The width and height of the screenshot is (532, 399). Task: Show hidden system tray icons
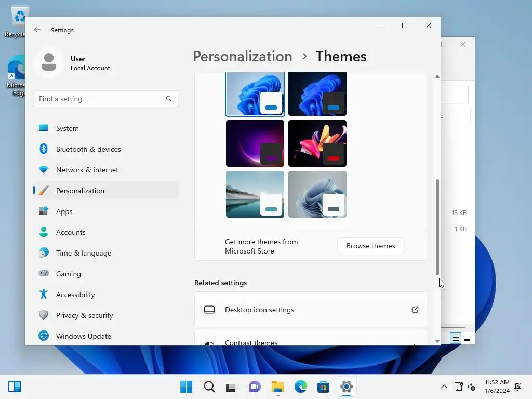[x=444, y=387]
